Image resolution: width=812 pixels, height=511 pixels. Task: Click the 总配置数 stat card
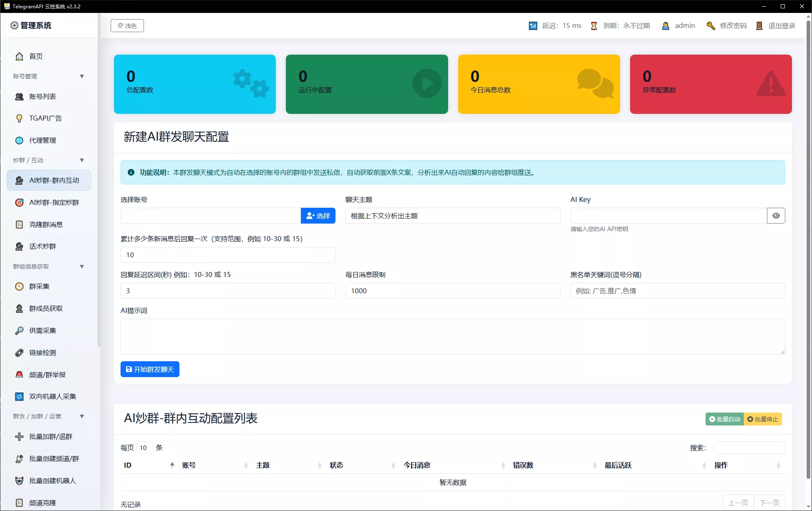click(x=195, y=84)
